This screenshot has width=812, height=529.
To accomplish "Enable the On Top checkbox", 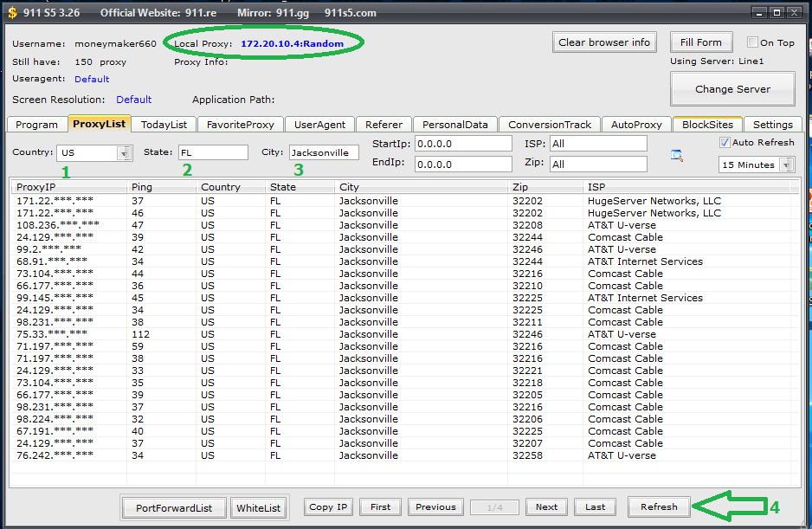I will pyautogui.click(x=752, y=42).
